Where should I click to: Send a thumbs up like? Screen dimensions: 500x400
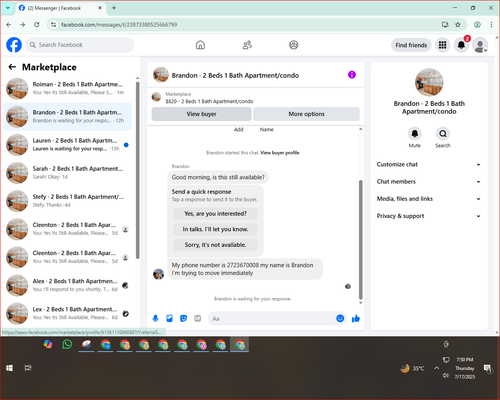tap(356, 318)
